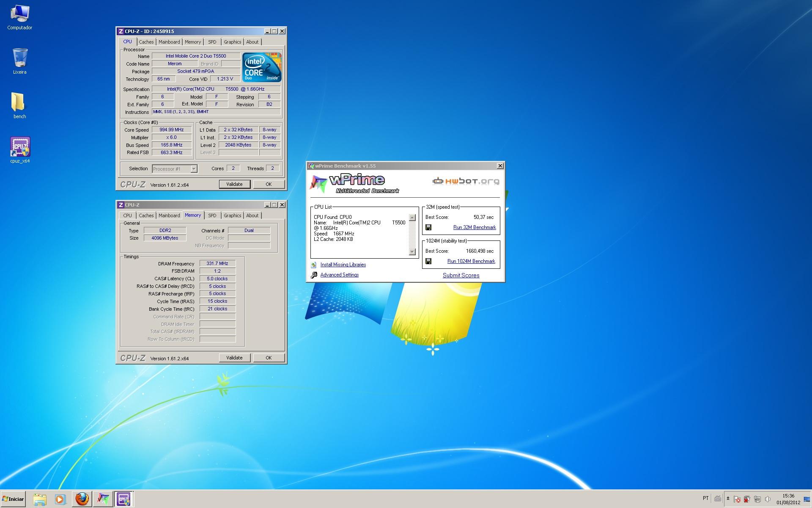Open Memory tab in CPU-Z ID 2458915
Image resolution: width=812 pixels, height=508 pixels.
click(193, 42)
